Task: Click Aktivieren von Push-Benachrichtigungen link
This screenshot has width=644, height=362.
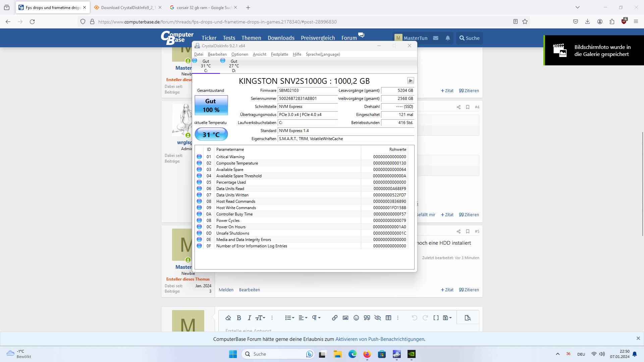Action: click(x=380, y=339)
